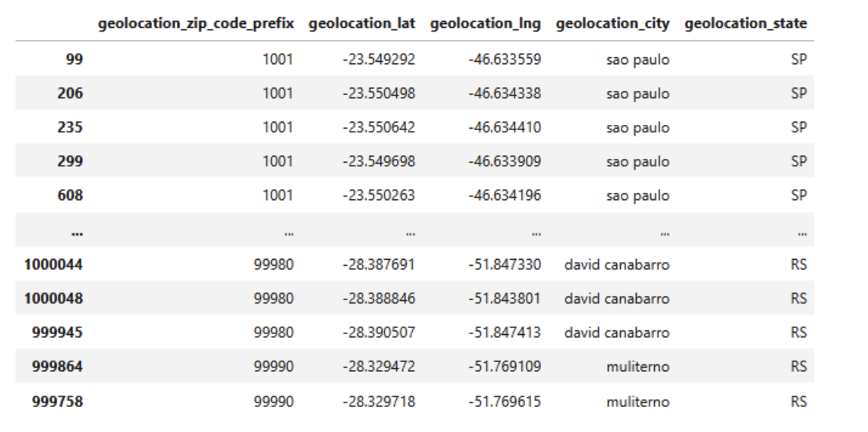Image resolution: width=868 pixels, height=432 pixels.
Task: Select row index 1000044
Action: coord(53,265)
